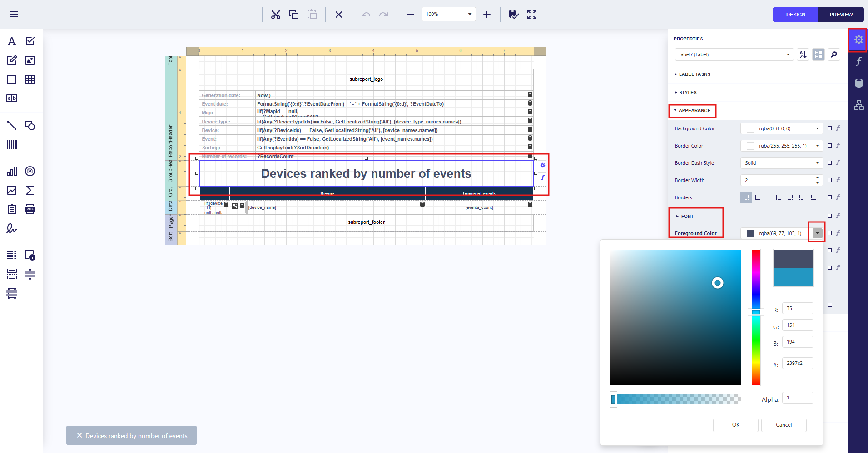
Task: Click the Cut scissors icon in toolbar
Action: 276,15
